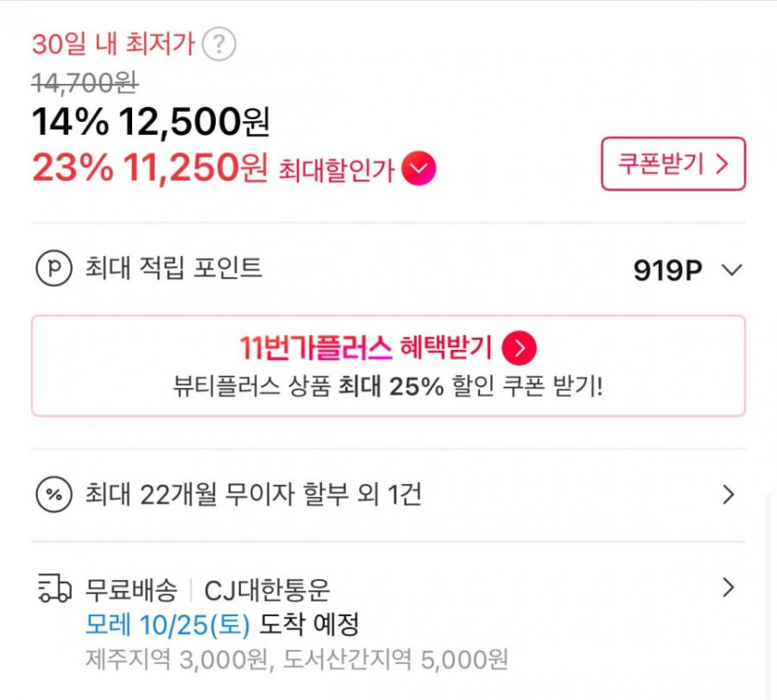Screen dimensions: 777x700
Task: Open delivery details via right chevron
Action: 728,588
